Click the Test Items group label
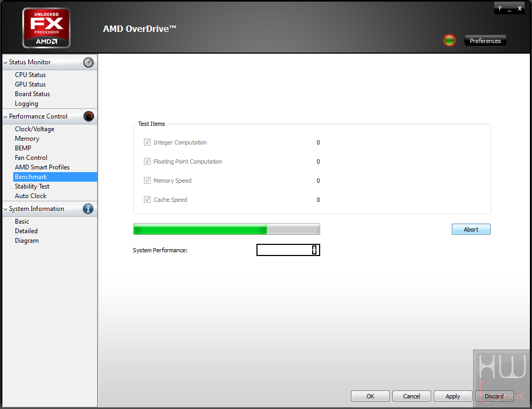532x409 pixels. (x=151, y=124)
